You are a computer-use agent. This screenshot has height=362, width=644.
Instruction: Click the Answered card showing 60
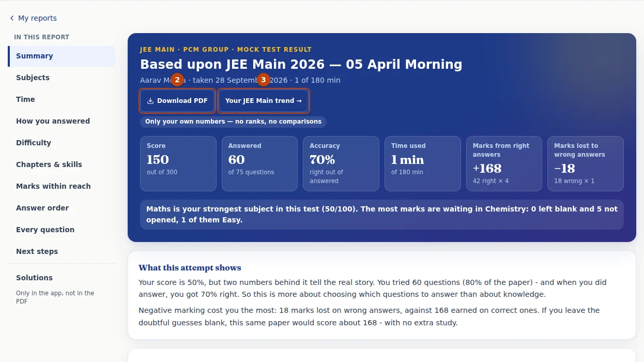259,163
